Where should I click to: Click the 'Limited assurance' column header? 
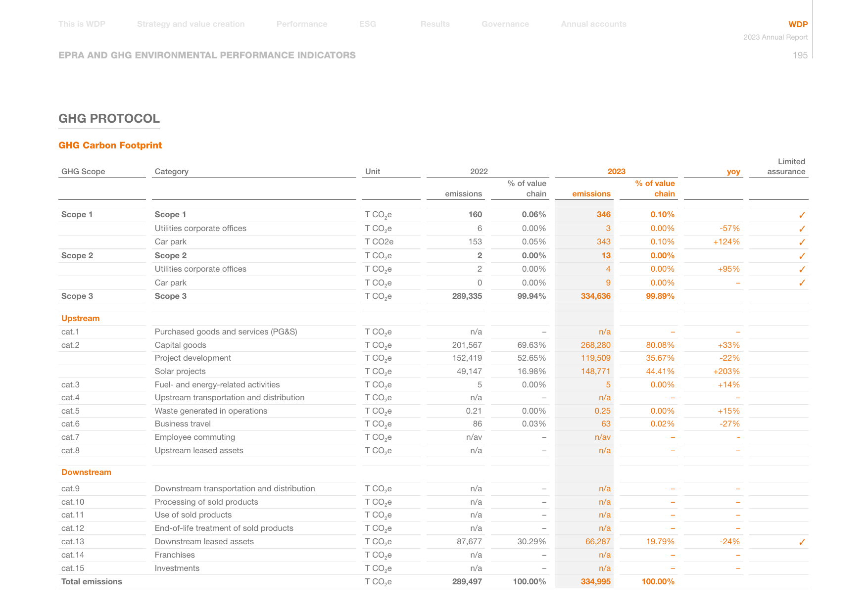tap(786, 166)
